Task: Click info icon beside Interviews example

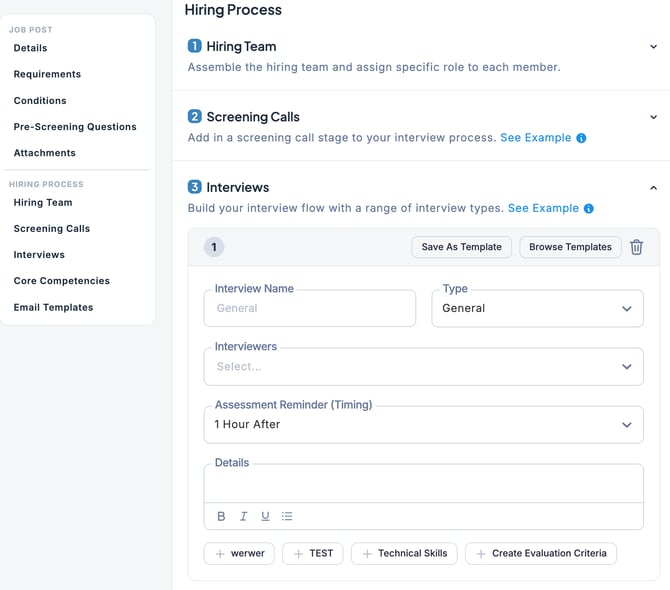Action: click(589, 209)
